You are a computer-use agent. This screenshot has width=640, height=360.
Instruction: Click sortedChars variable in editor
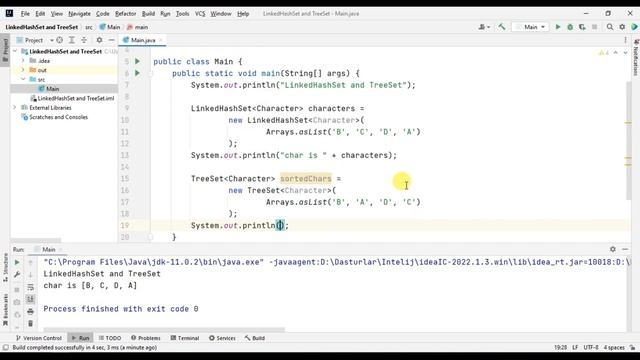pyautogui.click(x=306, y=179)
